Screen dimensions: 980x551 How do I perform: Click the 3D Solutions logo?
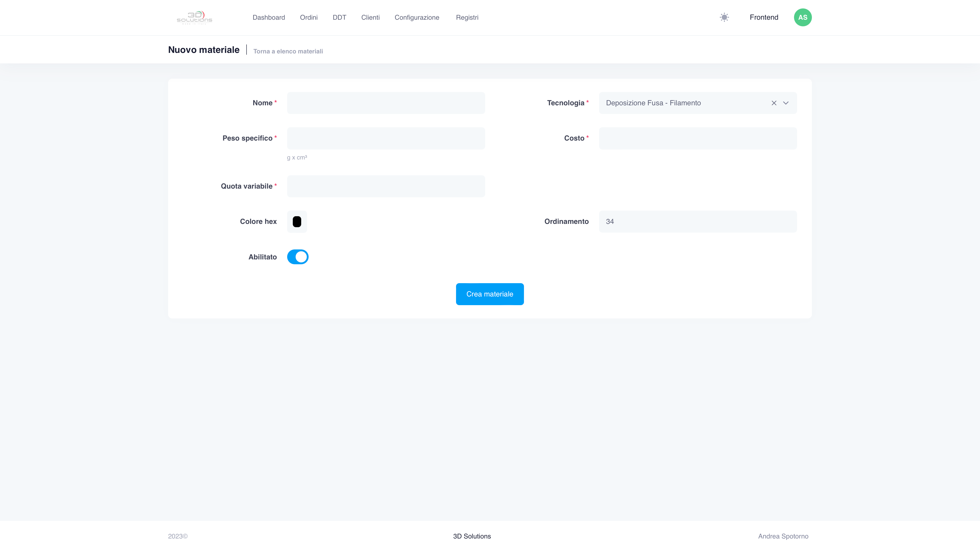tap(194, 17)
